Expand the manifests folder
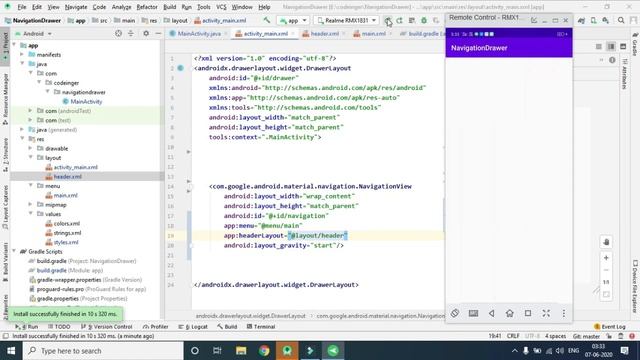The width and height of the screenshot is (640, 360). [22, 55]
